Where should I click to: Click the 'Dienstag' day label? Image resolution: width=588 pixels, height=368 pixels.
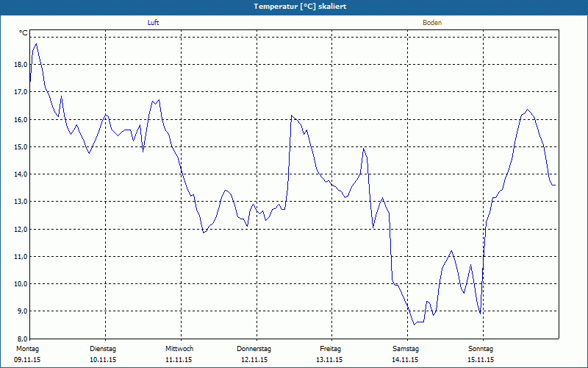[x=103, y=349]
